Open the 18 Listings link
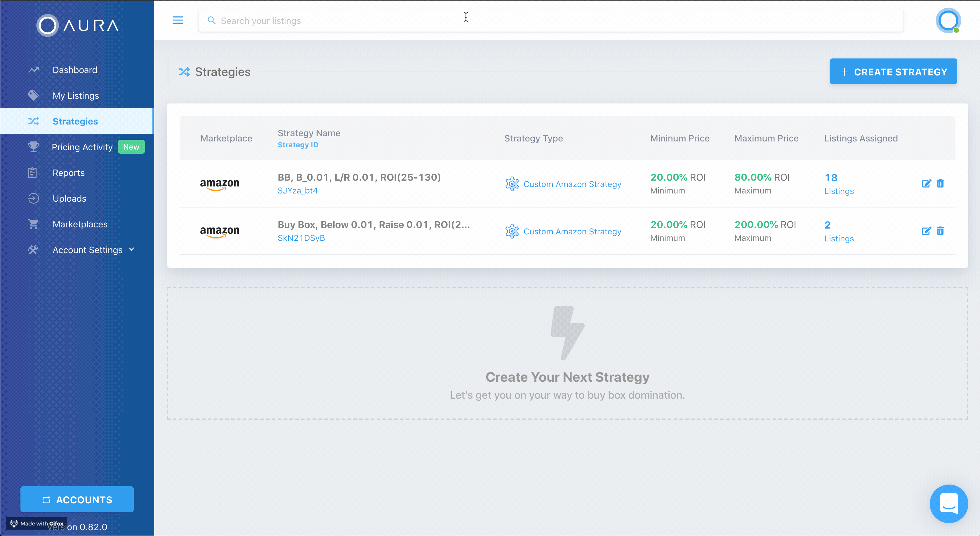Viewport: 980px width, 536px height. (x=838, y=184)
